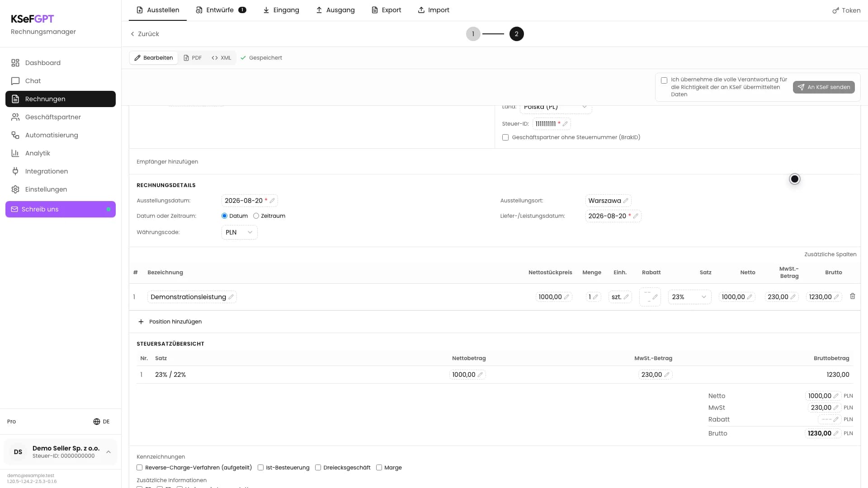This screenshot has width=868, height=488.
Task: Click pencil icon next to Steuer-ID 1111111111
Action: (565, 124)
